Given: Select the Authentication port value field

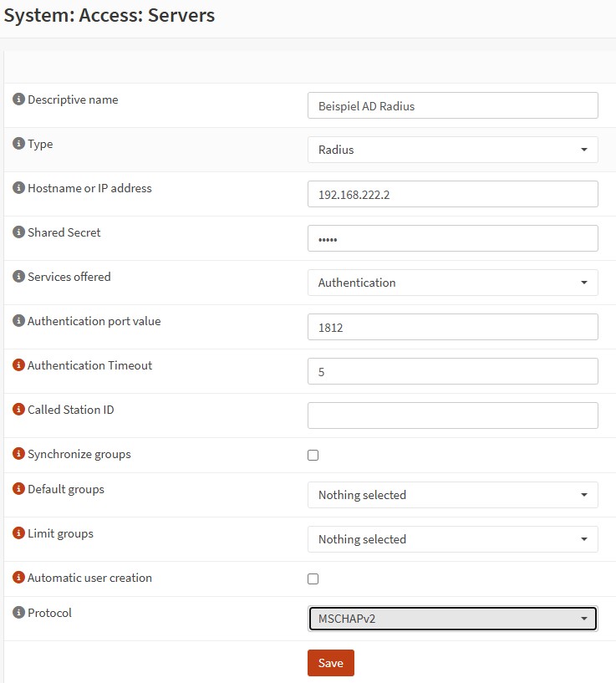Looking at the screenshot, I should pyautogui.click(x=453, y=327).
